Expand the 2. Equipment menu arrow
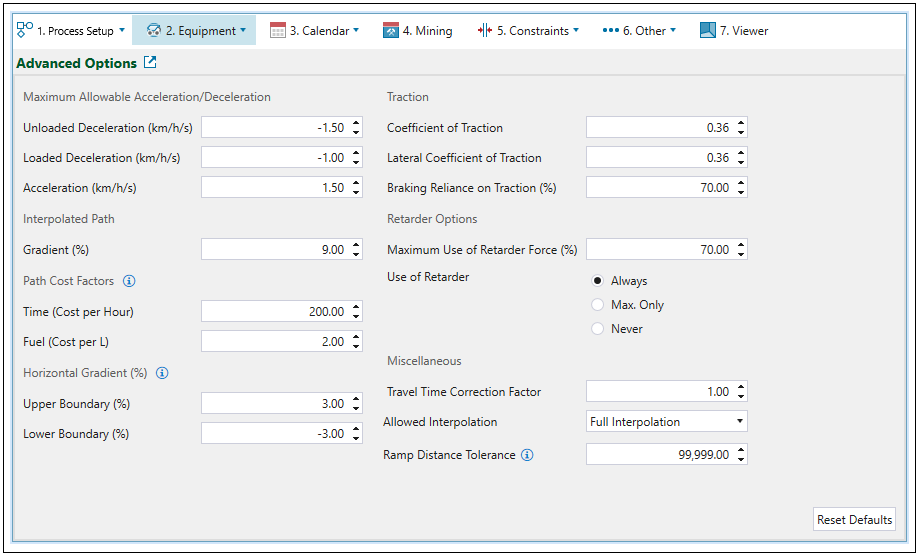 click(x=243, y=30)
